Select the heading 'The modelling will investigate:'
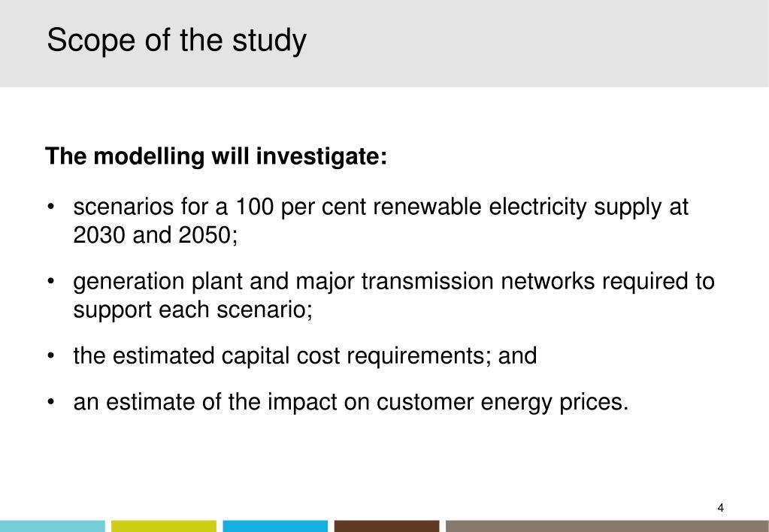Viewport: 769px width, 532px height. coord(216,156)
